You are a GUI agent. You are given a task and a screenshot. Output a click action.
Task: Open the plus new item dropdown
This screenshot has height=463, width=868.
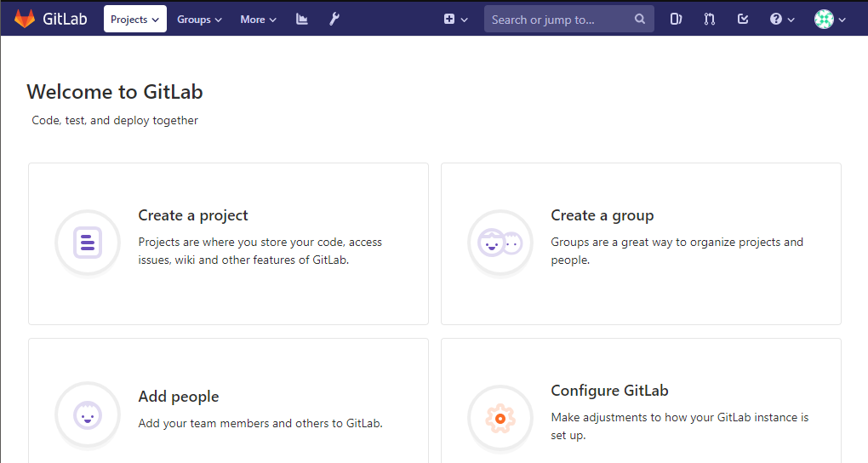pos(456,19)
